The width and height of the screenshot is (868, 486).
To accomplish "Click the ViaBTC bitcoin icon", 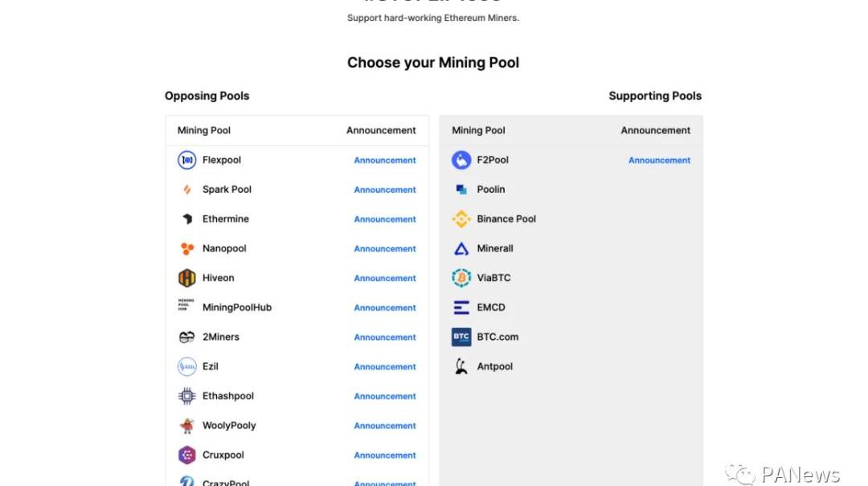I will point(461,278).
